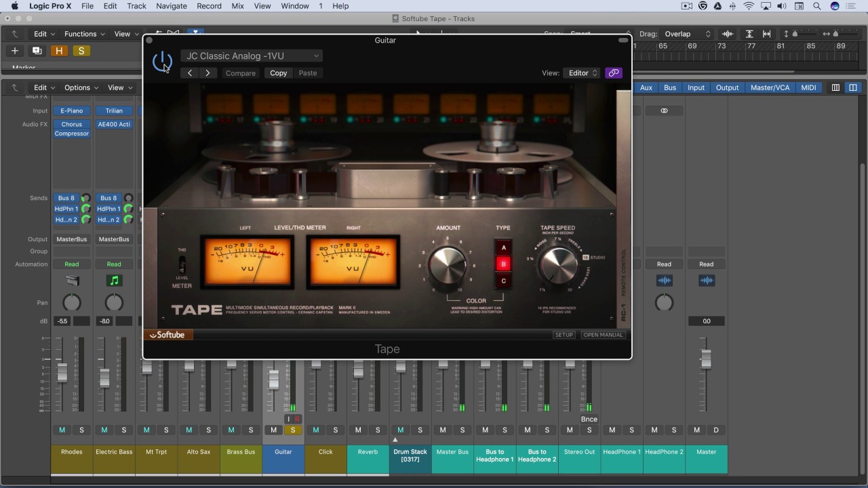Click the Rhodes pan knob

tap(71, 303)
